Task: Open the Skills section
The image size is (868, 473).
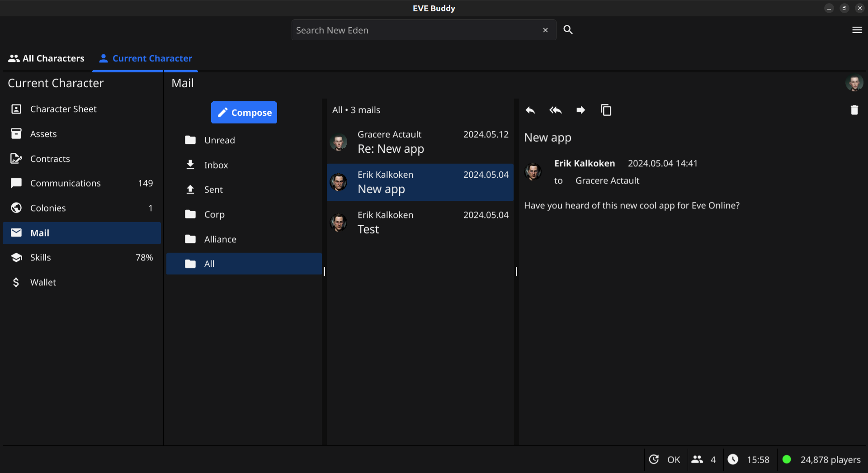Action: click(82, 257)
